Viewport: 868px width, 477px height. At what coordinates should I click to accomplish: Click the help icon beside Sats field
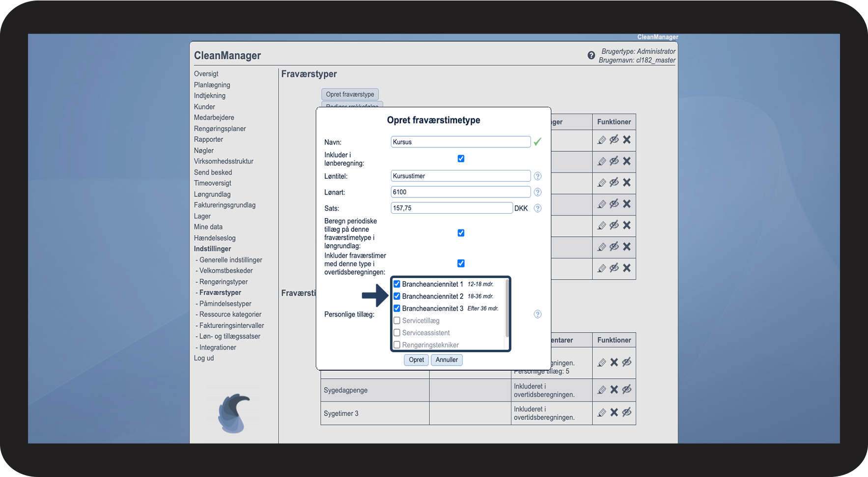[x=537, y=208]
